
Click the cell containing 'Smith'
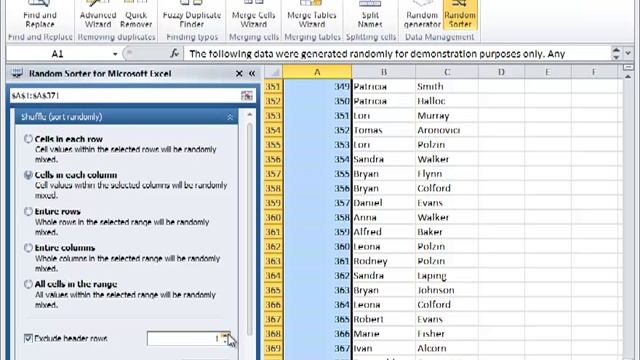(447, 86)
